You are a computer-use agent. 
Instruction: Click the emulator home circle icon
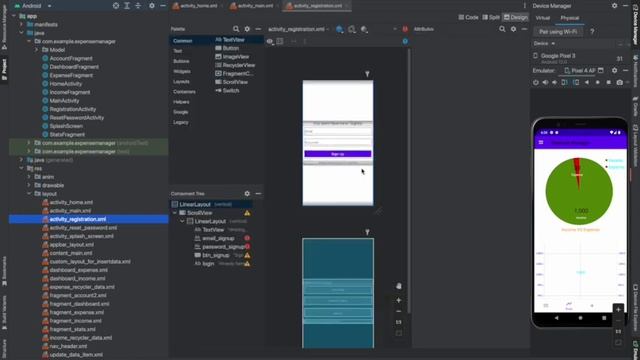point(598,82)
